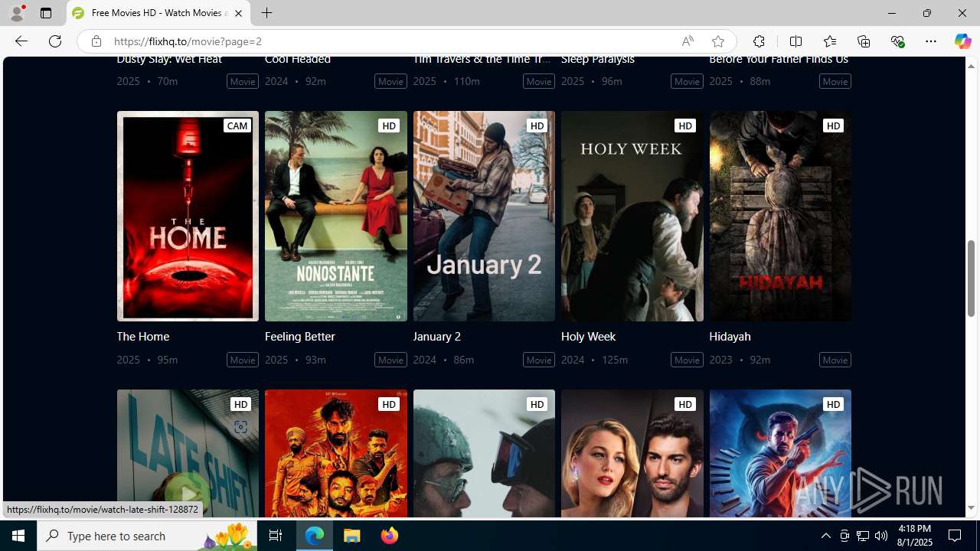Open a new browser tab
980x551 pixels.
pos(266,13)
